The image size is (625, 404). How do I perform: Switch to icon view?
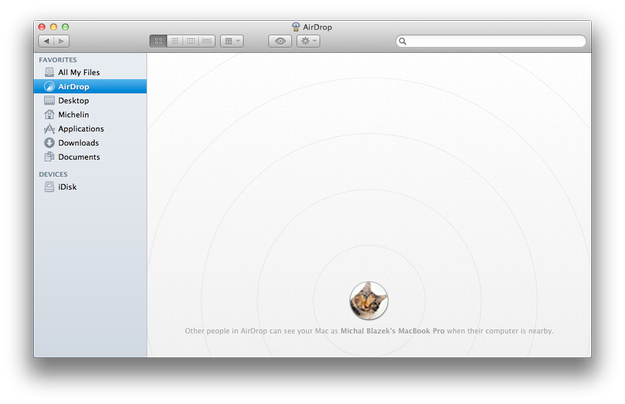158,41
